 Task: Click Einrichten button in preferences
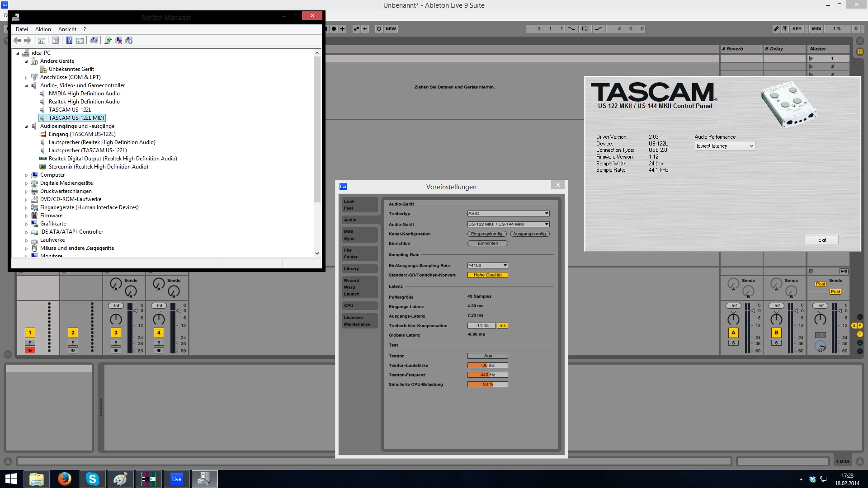tap(487, 243)
